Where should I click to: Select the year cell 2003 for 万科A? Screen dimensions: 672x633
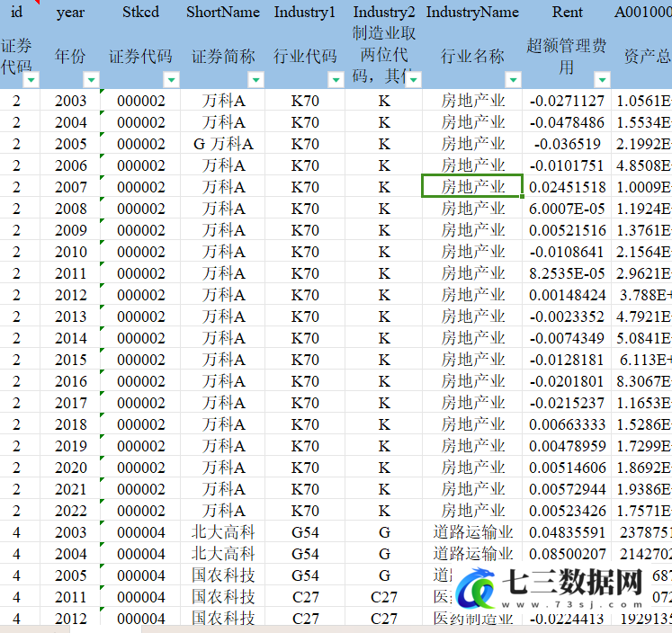coord(71,101)
